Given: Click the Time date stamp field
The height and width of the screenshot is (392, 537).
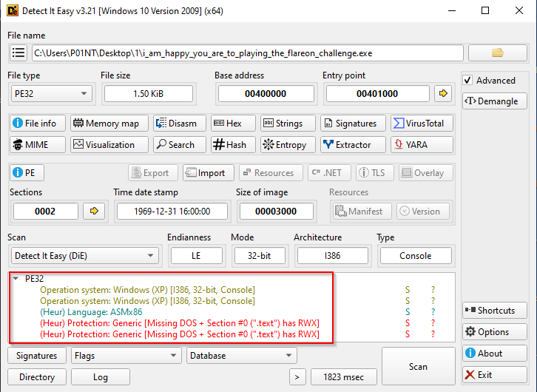Looking at the screenshot, I should click(172, 211).
